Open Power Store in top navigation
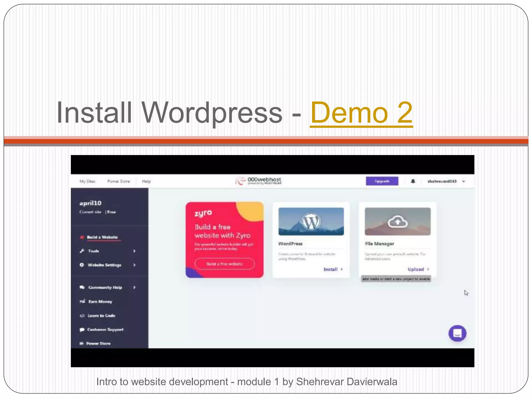This screenshot has height=399, width=532. point(118,181)
